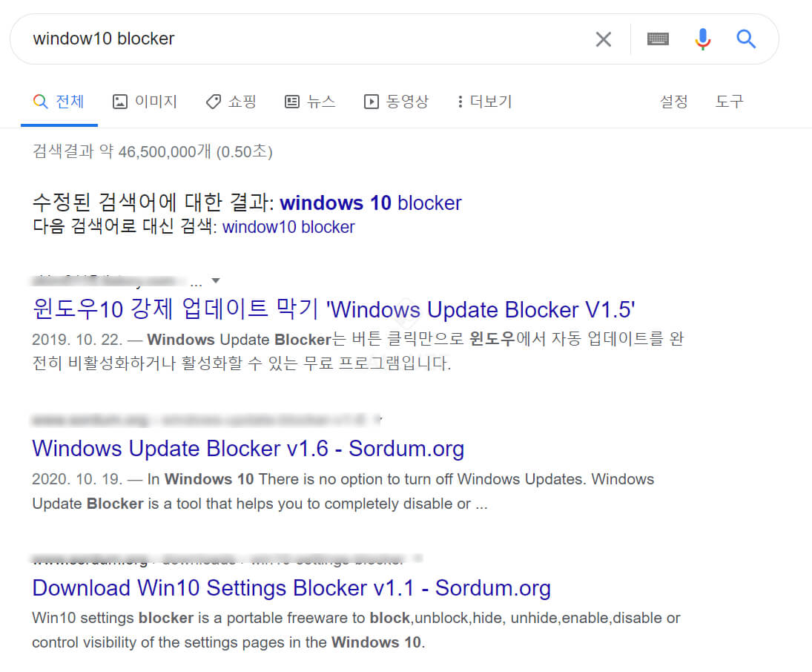Open '윈도우10 강제 업데이트 막기' result
812x672 pixels.
point(334,309)
